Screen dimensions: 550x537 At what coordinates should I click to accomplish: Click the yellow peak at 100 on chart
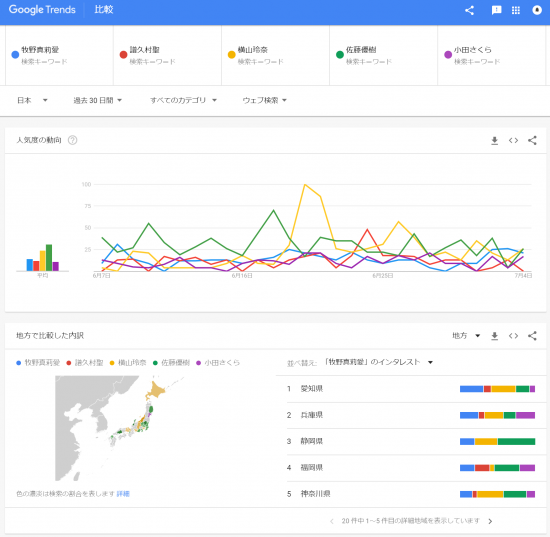[x=305, y=184]
